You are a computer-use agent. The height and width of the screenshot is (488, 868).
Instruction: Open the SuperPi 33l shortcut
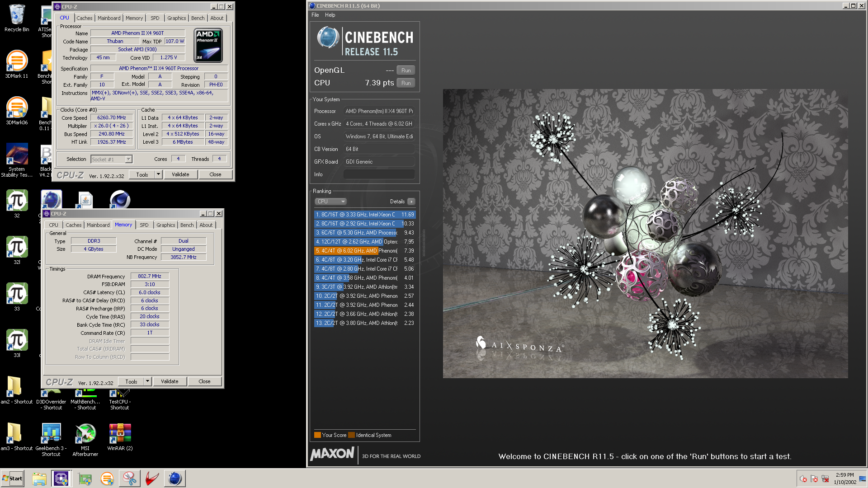point(17,343)
